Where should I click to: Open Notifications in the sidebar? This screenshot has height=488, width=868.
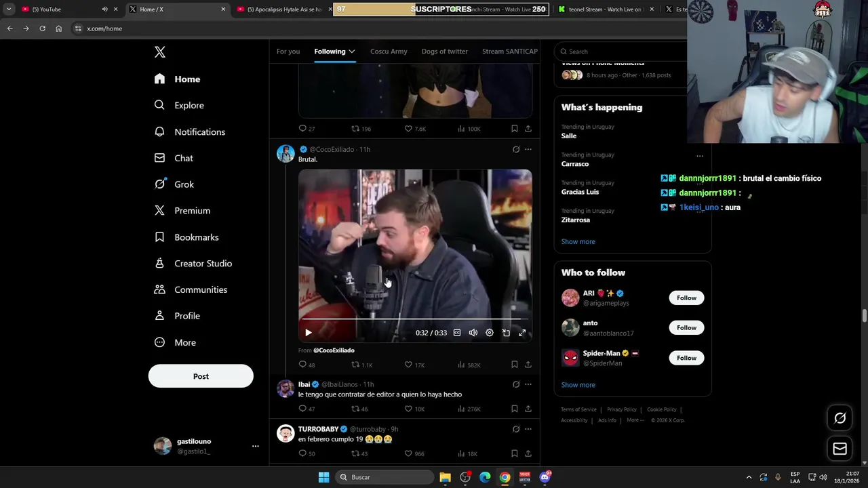point(189,131)
